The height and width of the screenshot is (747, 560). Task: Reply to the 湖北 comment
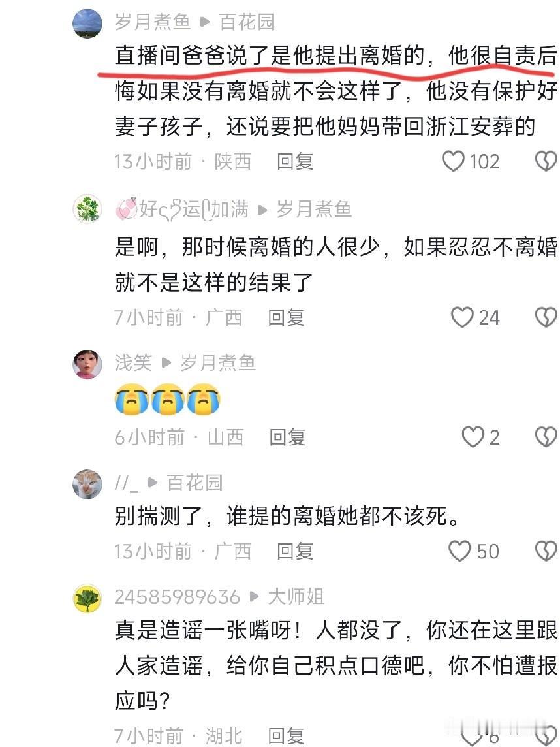click(286, 735)
